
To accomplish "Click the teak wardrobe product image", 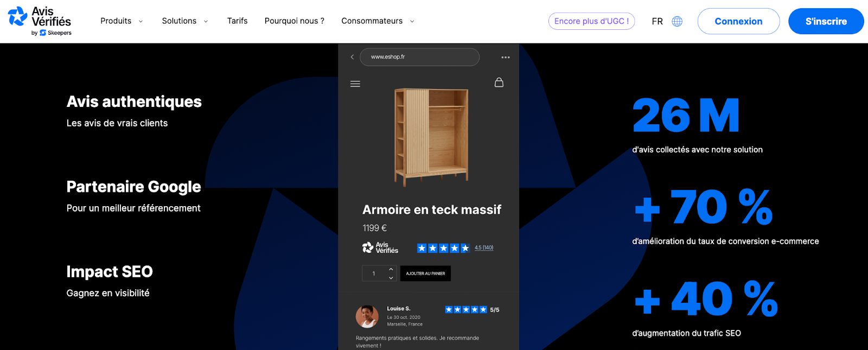I will pos(431,137).
